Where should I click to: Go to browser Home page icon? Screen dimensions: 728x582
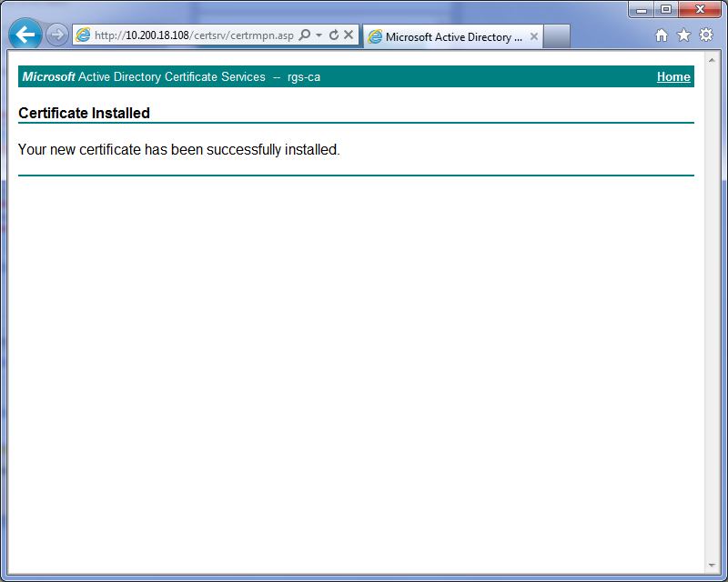click(662, 35)
